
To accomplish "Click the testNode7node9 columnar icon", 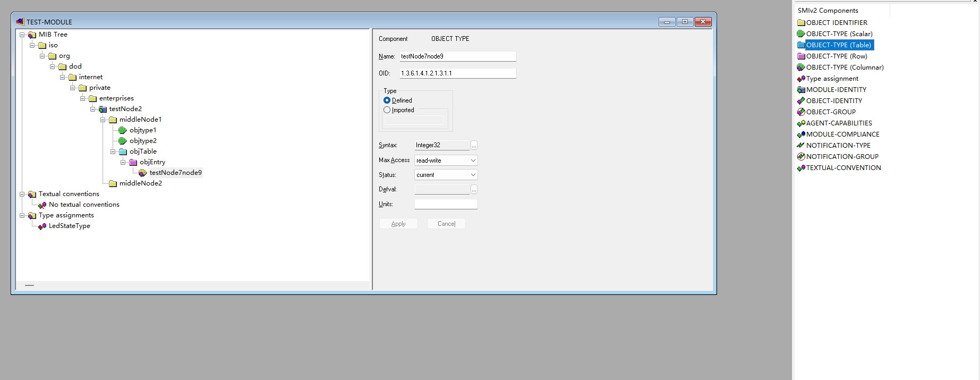I will tap(143, 173).
